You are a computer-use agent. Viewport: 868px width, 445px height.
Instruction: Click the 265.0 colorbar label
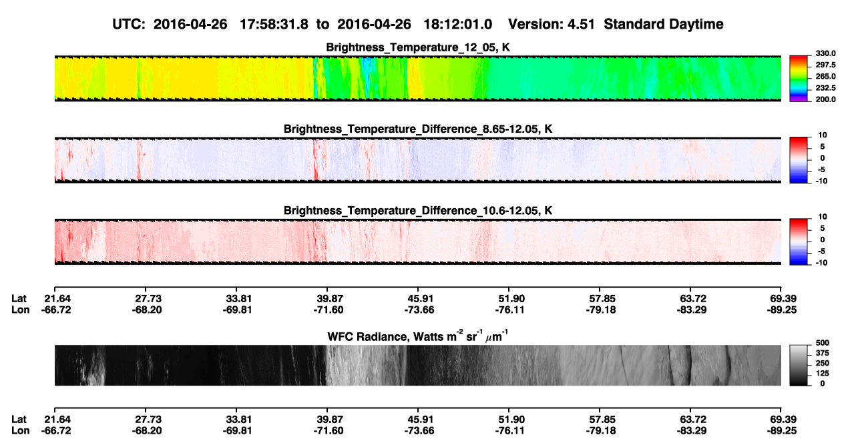pyautogui.click(x=825, y=77)
